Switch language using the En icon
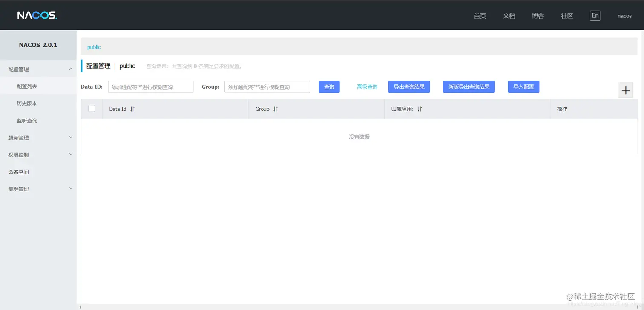 (x=595, y=15)
